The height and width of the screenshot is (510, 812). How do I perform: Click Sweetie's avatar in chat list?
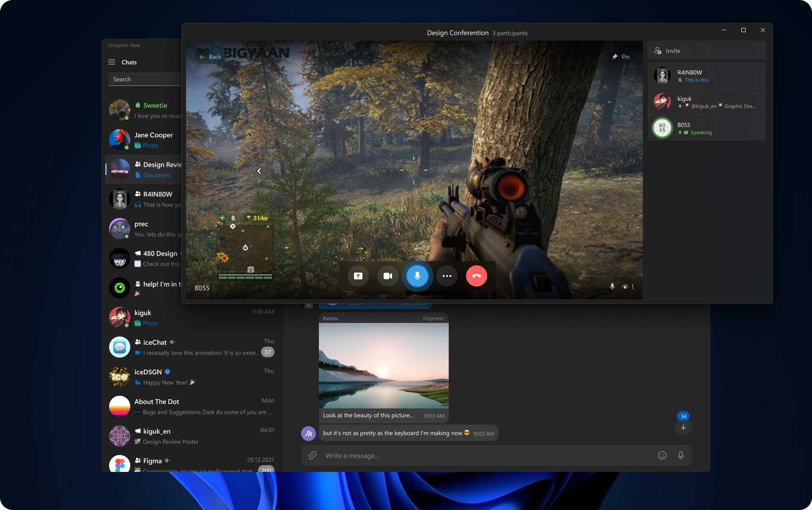pos(120,110)
